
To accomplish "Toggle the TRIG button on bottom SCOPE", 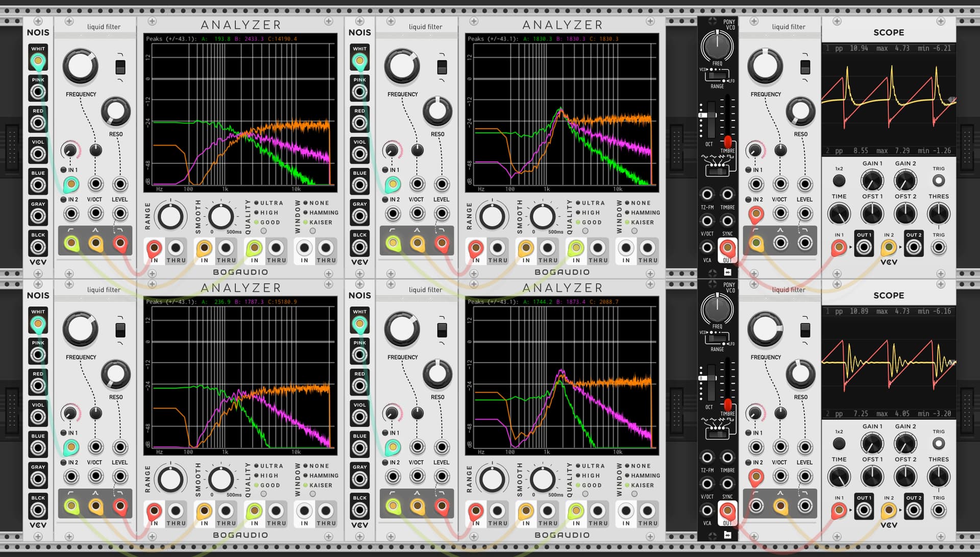I will pos(938,443).
